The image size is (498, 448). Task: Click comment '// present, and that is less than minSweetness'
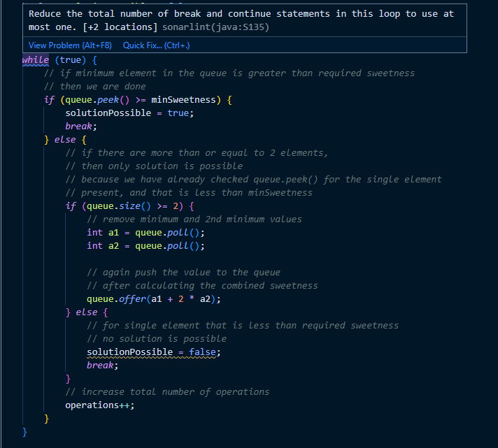click(189, 193)
